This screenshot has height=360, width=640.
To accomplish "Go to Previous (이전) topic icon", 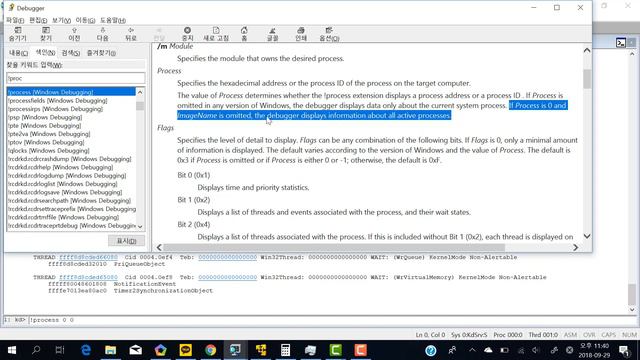I will pos(74,34).
